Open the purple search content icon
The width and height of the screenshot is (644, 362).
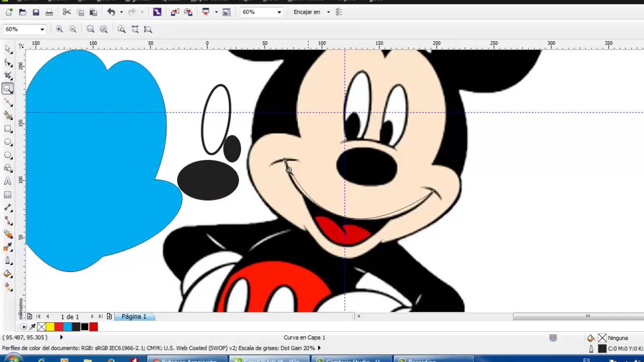click(x=157, y=12)
